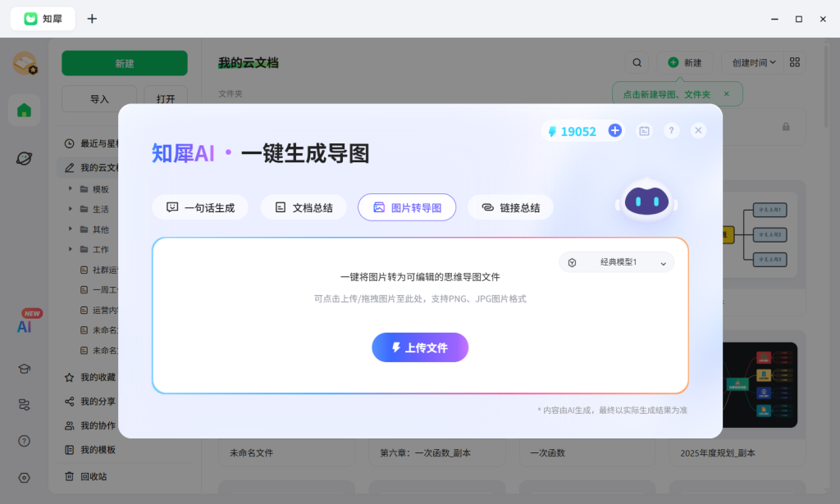Open the 一周工 document in tree
This screenshot has width=840, height=504.
click(x=99, y=290)
